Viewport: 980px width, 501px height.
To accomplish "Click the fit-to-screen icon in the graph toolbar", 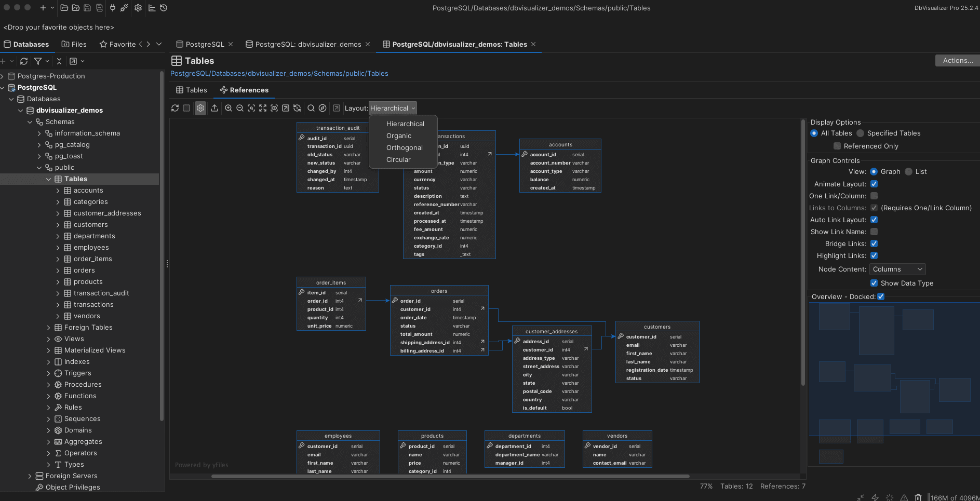I will point(263,108).
